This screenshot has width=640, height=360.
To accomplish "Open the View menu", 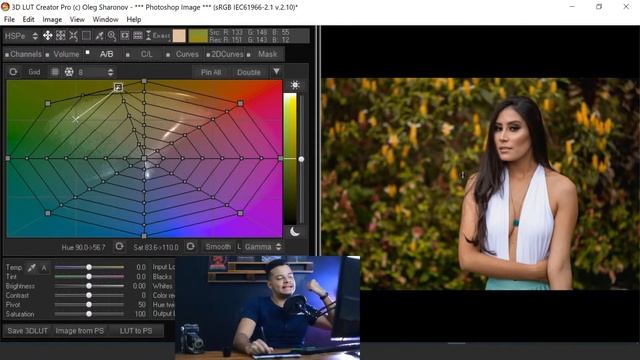I will [x=77, y=19].
